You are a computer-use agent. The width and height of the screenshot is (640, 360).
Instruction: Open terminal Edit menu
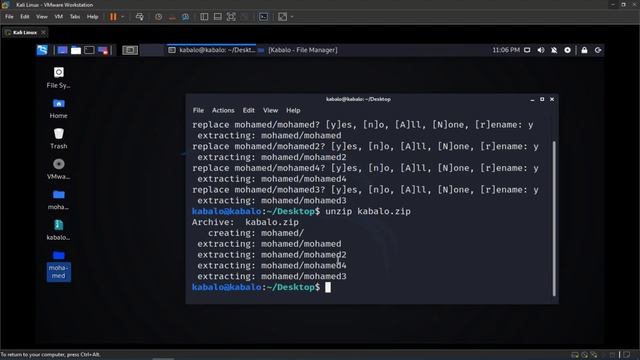tap(249, 110)
